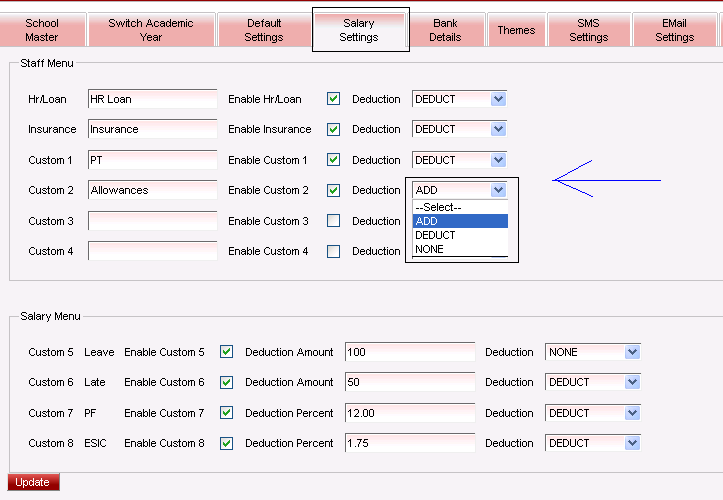
Task: Open the Hr/Loan deduction dropdown
Action: point(459,99)
